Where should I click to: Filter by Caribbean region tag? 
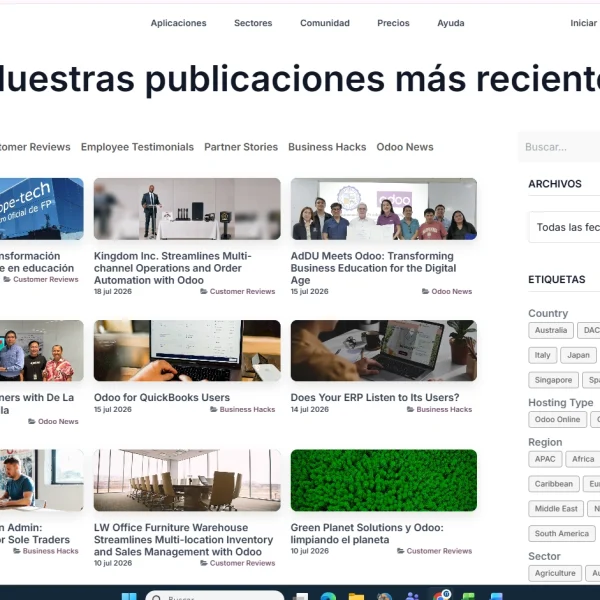[x=554, y=484]
